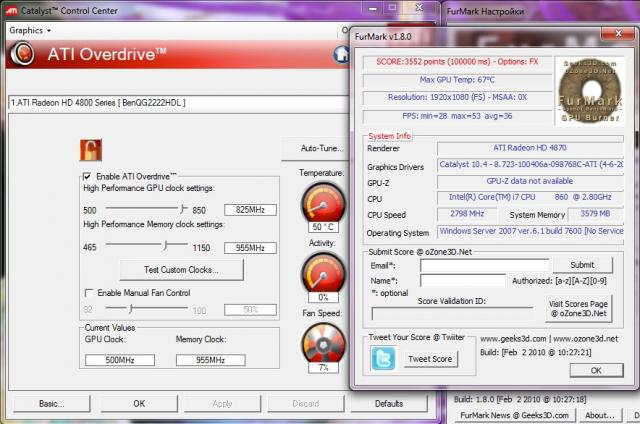Click the current GPU Clock 500MHz field
640x424 pixels.
point(120,360)
